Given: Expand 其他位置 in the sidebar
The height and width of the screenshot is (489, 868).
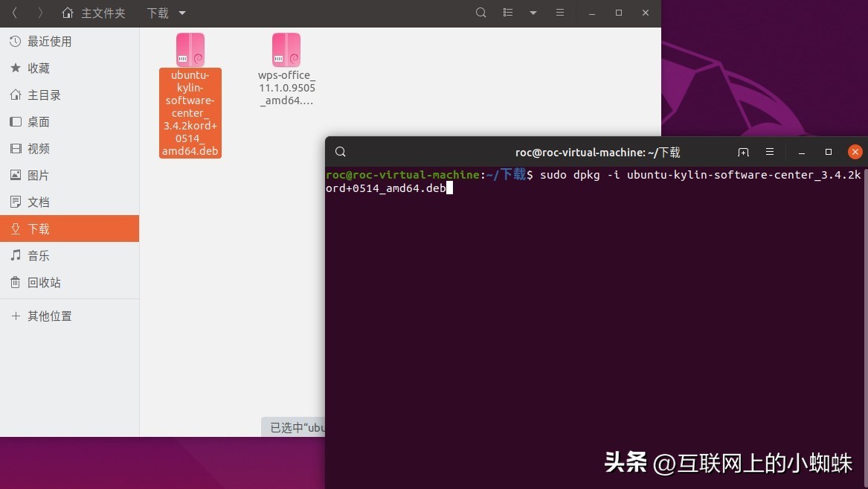Looking at the screenshot, I should coord(49,316).
